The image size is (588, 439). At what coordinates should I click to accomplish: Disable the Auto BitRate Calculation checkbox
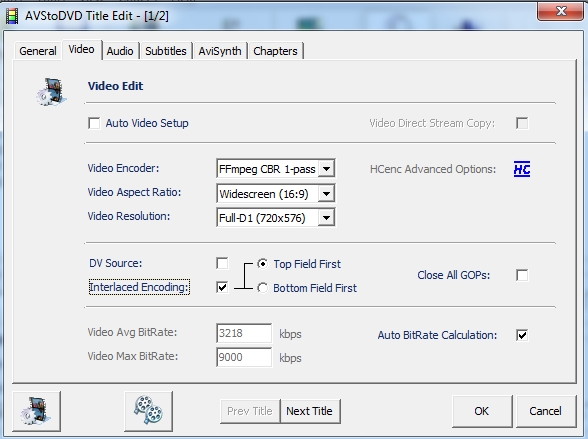tap(522, 335)
